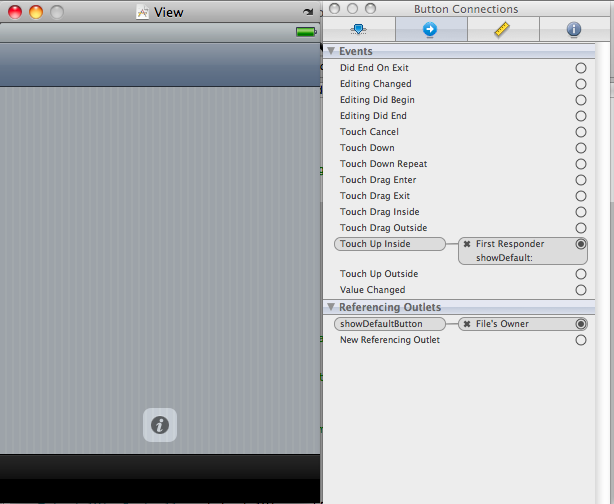
Task: Click the Touch Cancel connection circle
Action: click(581, 132)
